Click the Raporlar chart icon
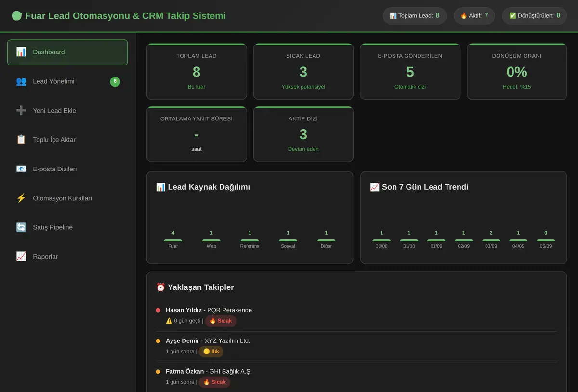578x392 pixels. tap(21, 257)
